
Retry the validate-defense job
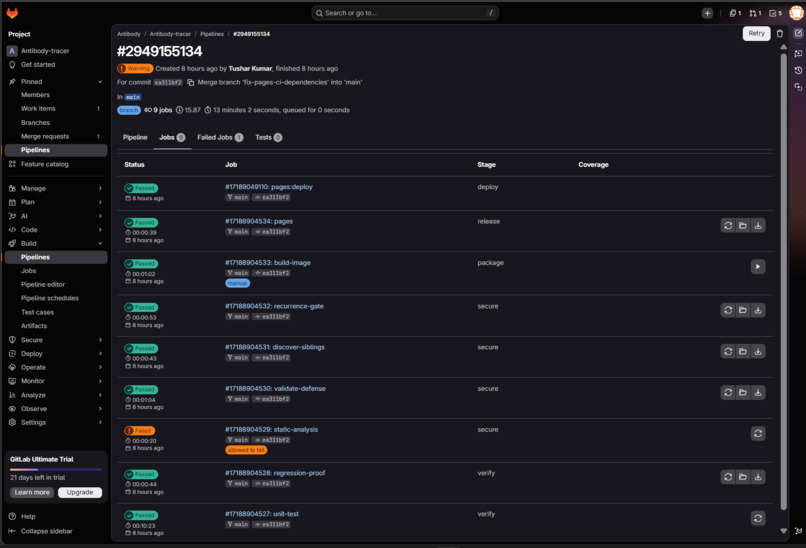pyautogui.click(x=728, y=392)
